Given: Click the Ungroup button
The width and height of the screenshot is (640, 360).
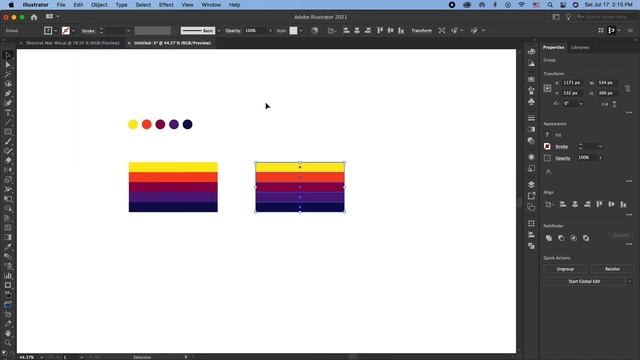Looking at the screenshot, I should (x=565, y=269).
